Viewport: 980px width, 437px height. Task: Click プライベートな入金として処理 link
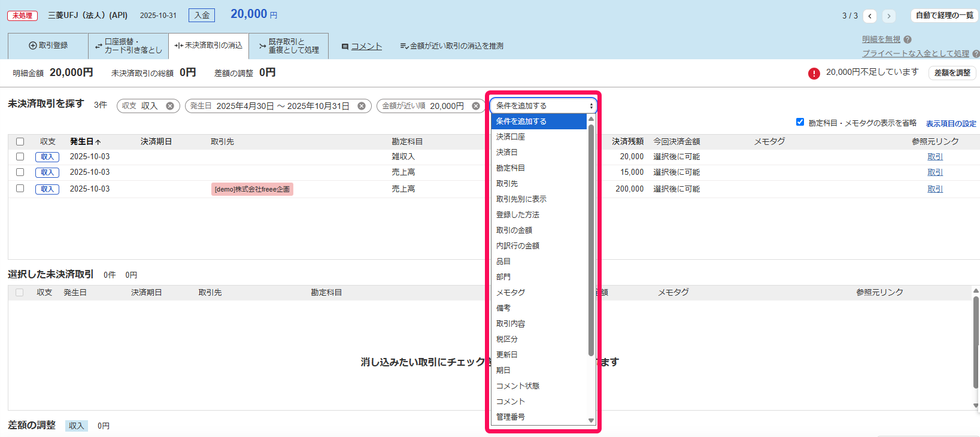tap(915, 54)
